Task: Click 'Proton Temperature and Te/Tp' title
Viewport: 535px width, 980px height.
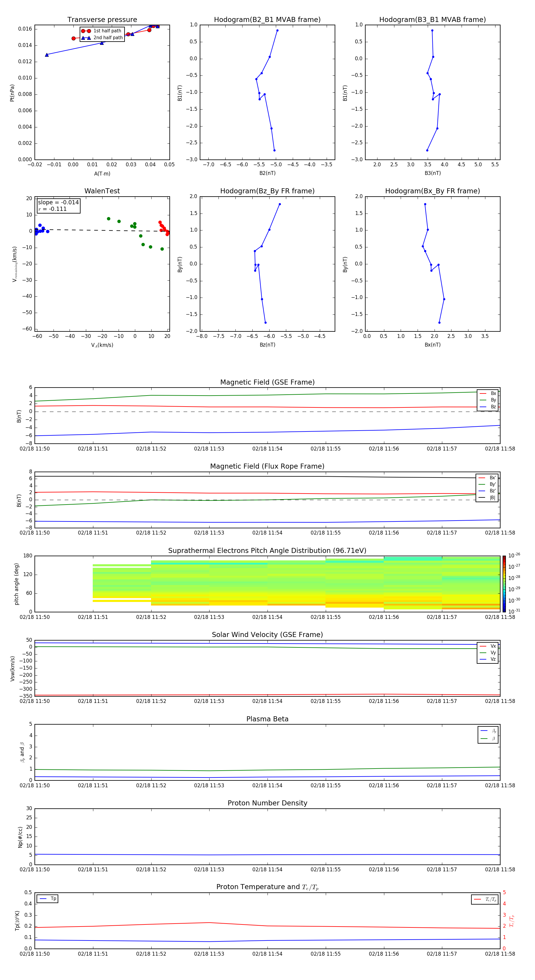Action: tap(267, 887)
